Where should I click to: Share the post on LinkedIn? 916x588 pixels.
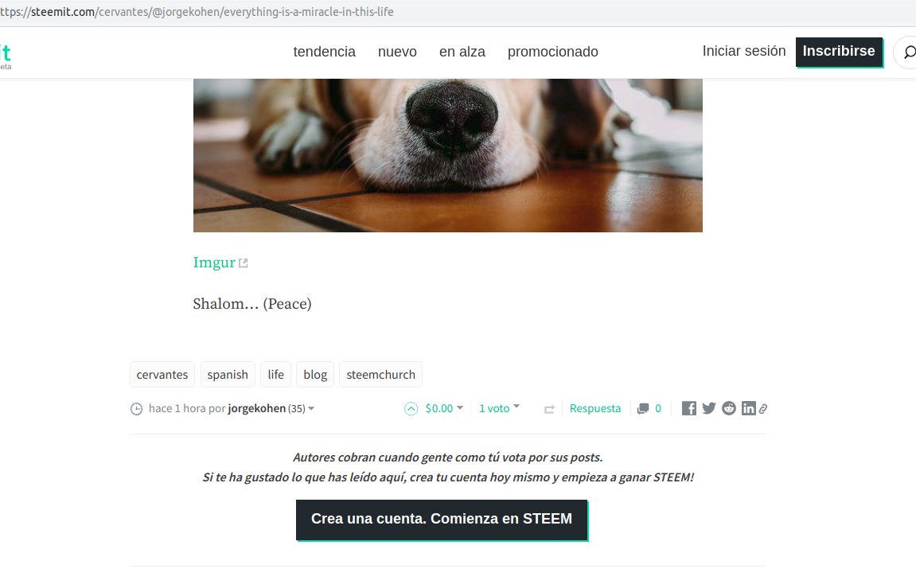coord(748,408)
